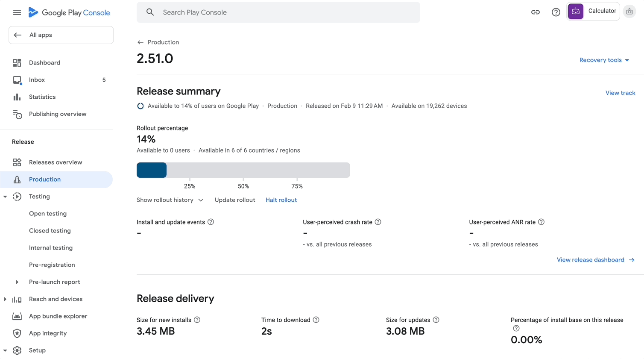The image size is (644, 359).
Task: Click the help icon beside User-perceived ANR rate
Action: pyautogui.click(x=541, y=222)
